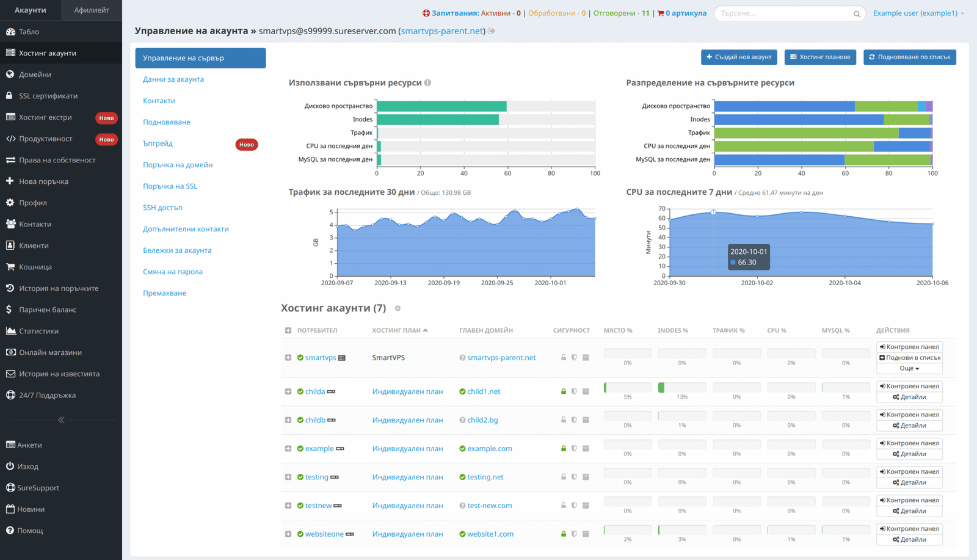Collapse the sidebar with double-chevron icon

(61, 420)
